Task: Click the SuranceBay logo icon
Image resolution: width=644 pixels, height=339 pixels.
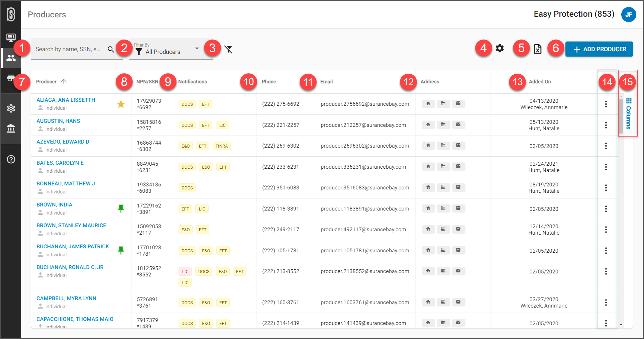Action: pos(11,14)
